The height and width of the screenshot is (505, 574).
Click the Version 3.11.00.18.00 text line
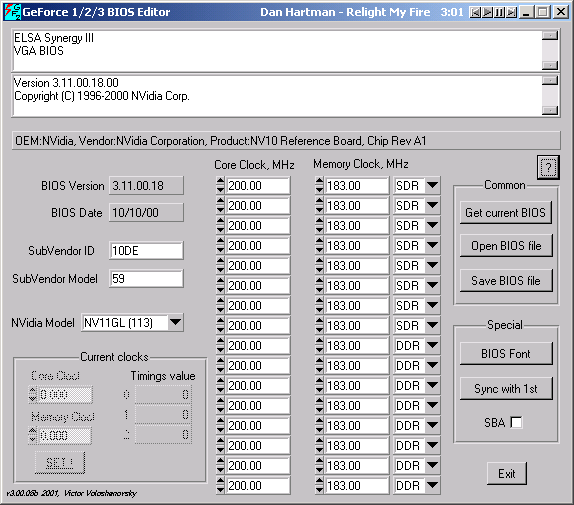pos(66,83)
